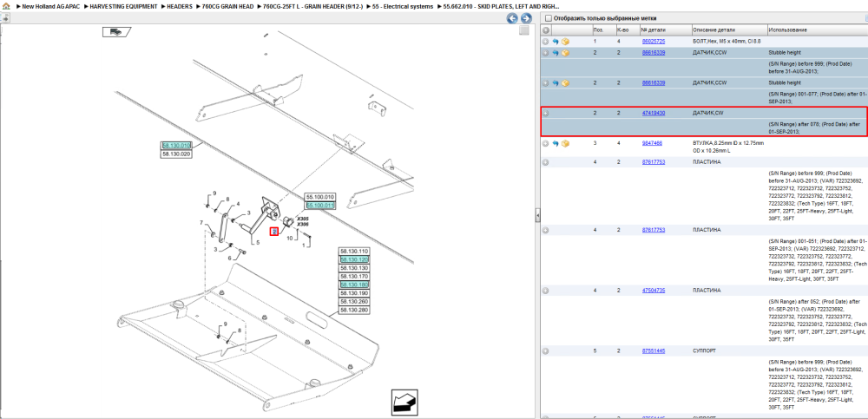Image resolution: width=868 pixels, height=419 pixels.
Task: Enable 'Отобразить только выбранные метки' checkbox
Action: pyautogui.click(x=548, y=18)
